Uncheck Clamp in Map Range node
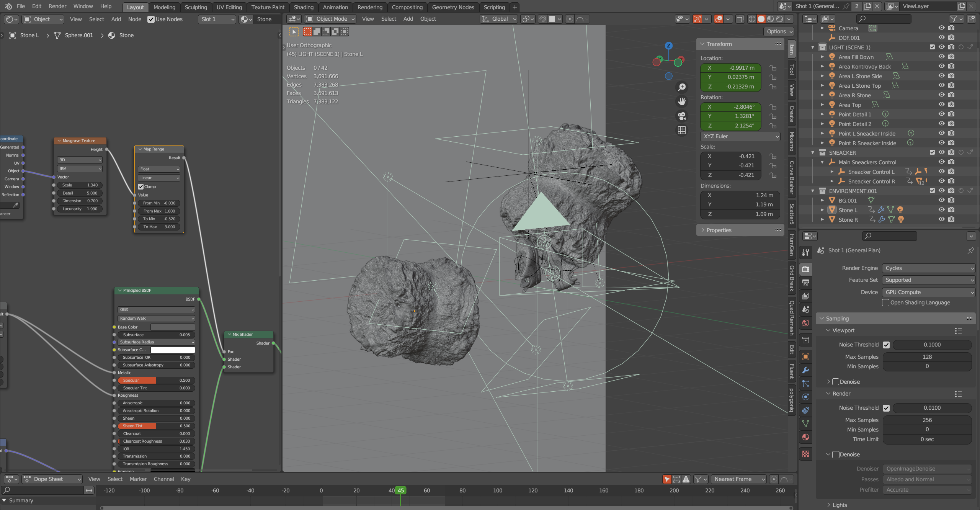 click(x=141, y=186)
